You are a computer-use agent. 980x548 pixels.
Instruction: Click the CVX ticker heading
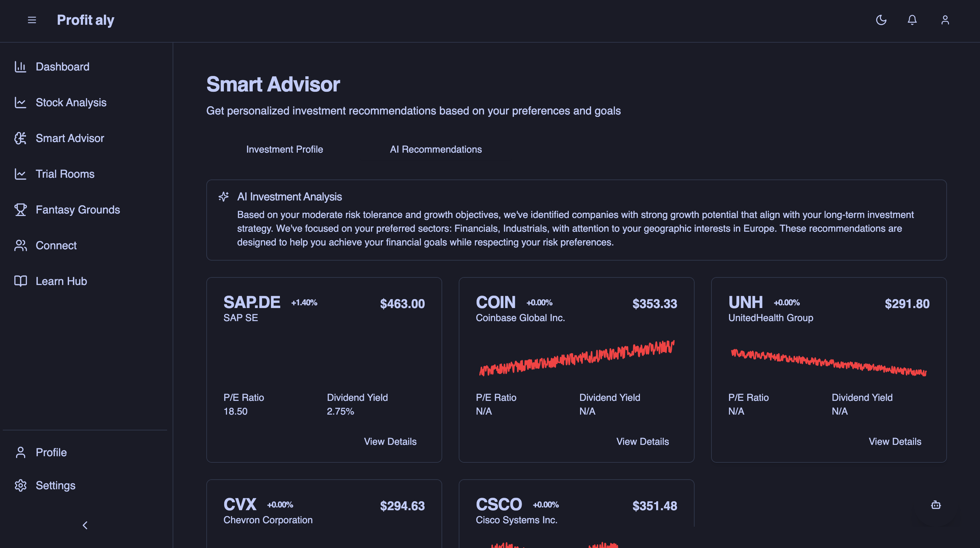tap(240, 505)
